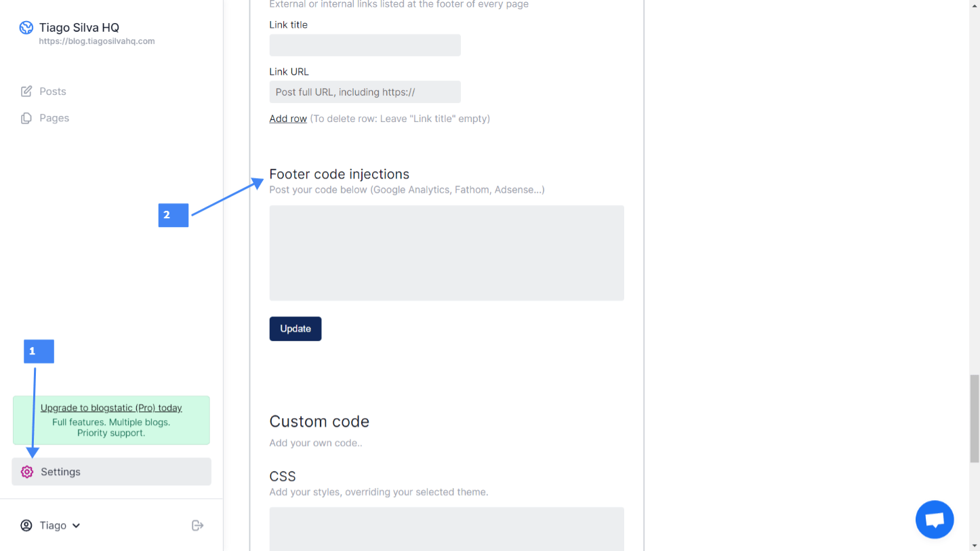Click the logout icon beside Tiago
Screen dimensions: 980x551
tap(197, 525)
